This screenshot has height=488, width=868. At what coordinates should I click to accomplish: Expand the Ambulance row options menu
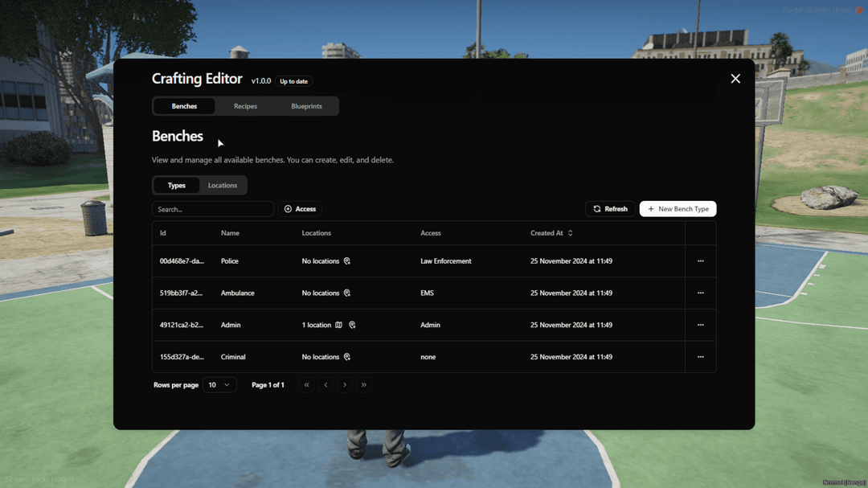(700, 293)
